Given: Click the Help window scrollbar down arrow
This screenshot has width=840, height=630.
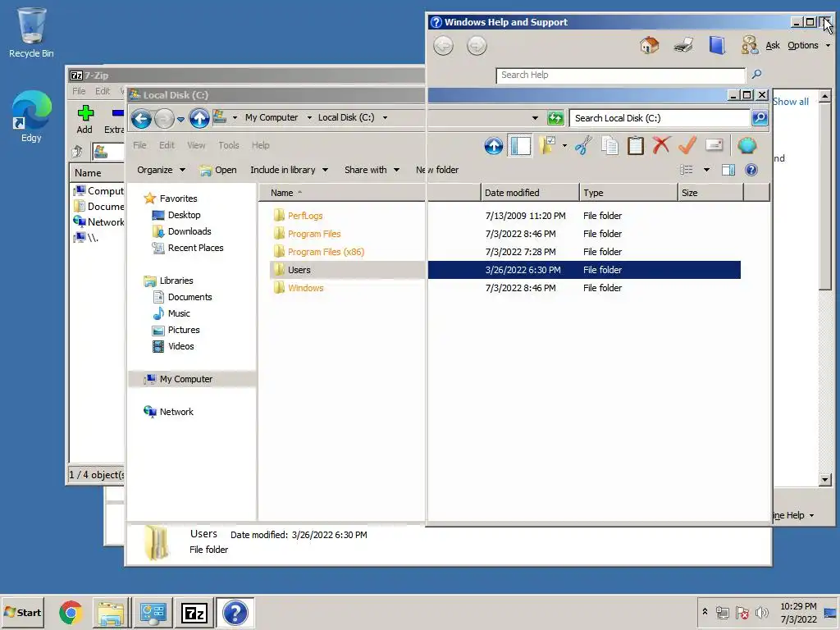Looking at the screenshot, I should tap(825, 479).
